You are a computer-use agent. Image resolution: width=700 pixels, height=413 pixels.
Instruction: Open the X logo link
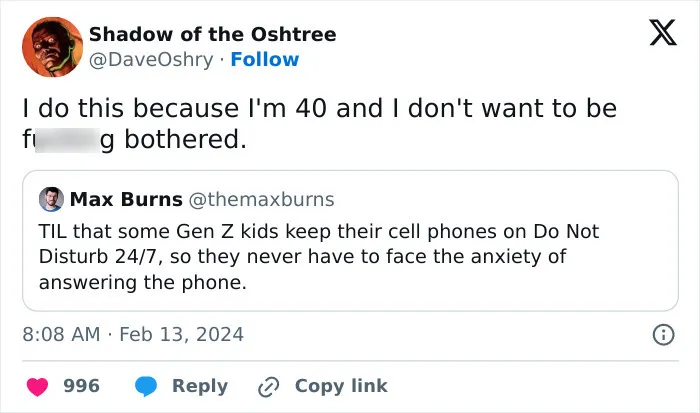[663, 32]
